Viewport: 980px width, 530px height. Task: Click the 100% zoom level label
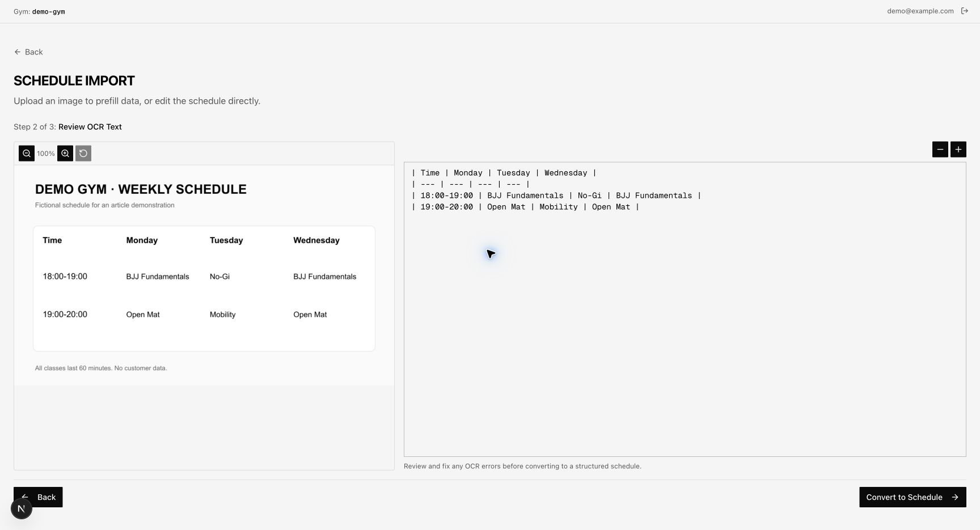(46, 154)
